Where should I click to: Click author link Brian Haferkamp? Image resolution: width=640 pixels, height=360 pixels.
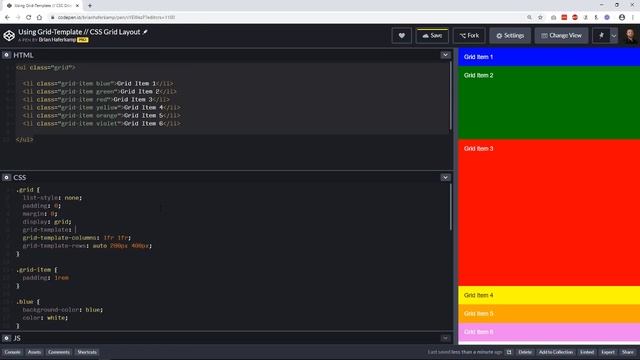pos(57,40)
